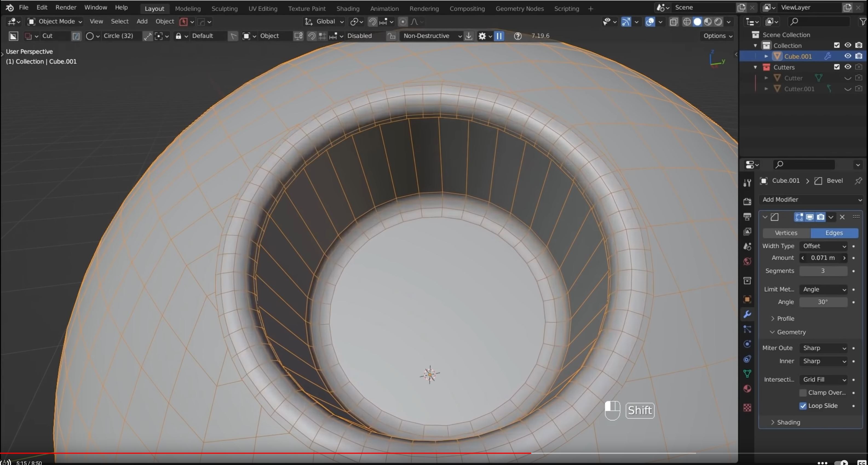868x465 pixels.
Task: Open the Material properties tab
Action: coord(747,389)
